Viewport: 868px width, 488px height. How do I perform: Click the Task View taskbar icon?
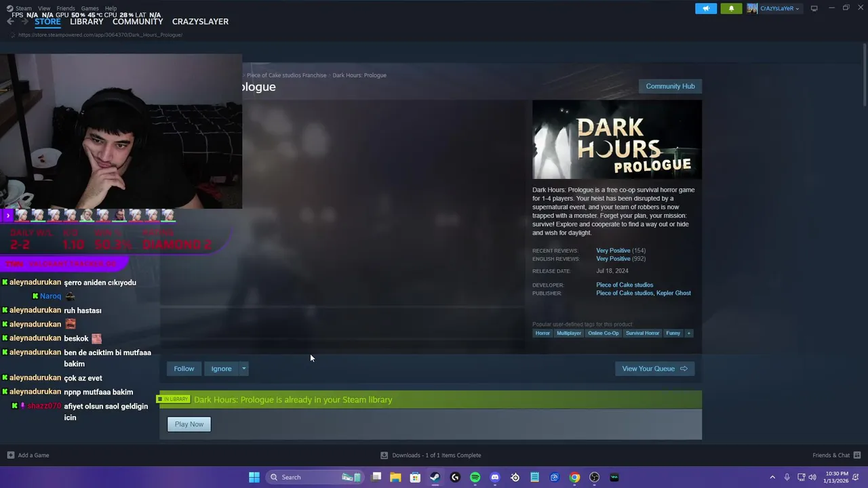click(376, 477)
